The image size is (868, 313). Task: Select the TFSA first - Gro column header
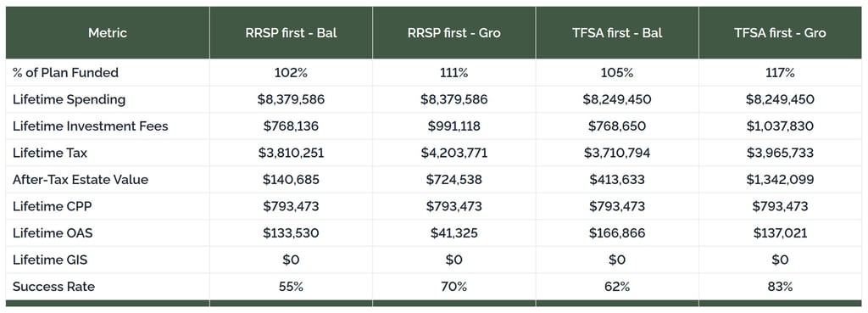[x=780, y=33]
